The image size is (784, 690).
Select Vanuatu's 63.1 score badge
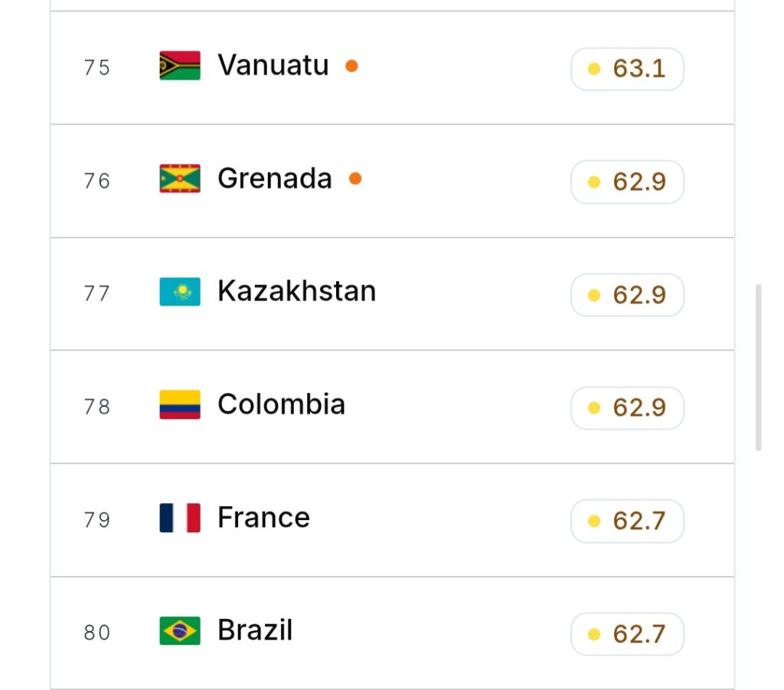[x=627, y=69]
